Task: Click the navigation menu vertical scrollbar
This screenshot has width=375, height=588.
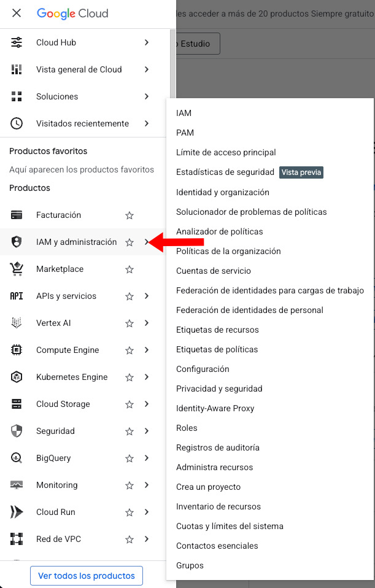Action: click(172, 61)
